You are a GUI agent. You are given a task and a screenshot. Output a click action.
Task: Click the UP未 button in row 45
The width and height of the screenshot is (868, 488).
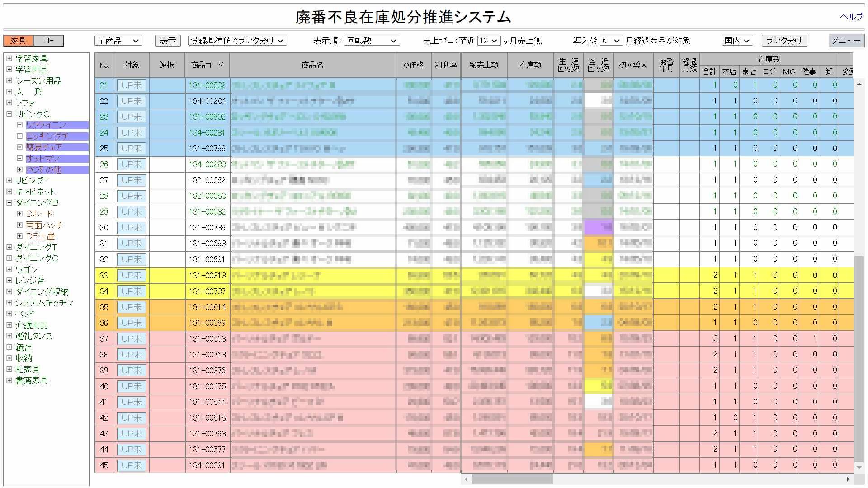coord(131,465)
